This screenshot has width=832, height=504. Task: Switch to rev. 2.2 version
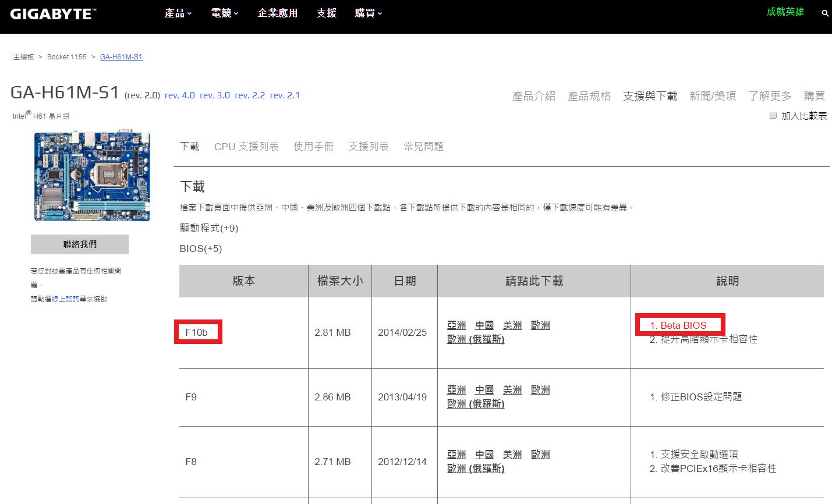tap(250, 95)
